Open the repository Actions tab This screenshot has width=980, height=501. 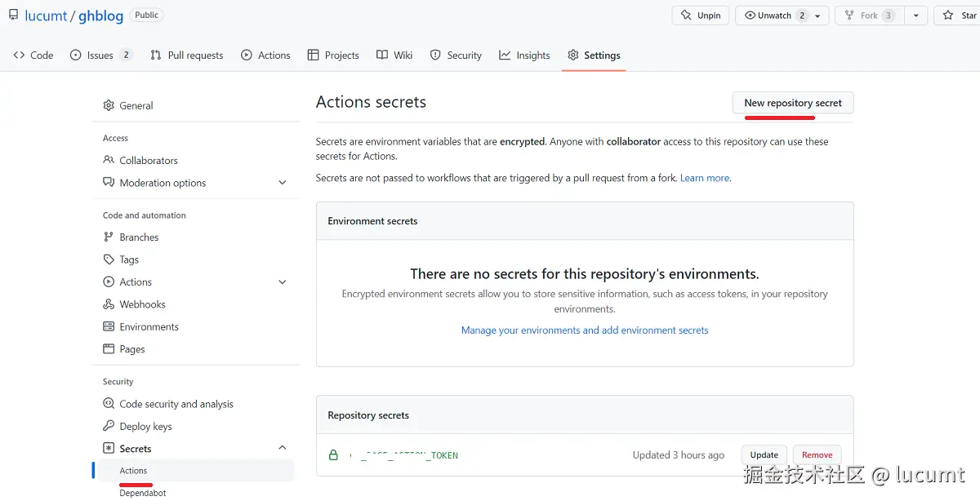click(x=265, y=55)
